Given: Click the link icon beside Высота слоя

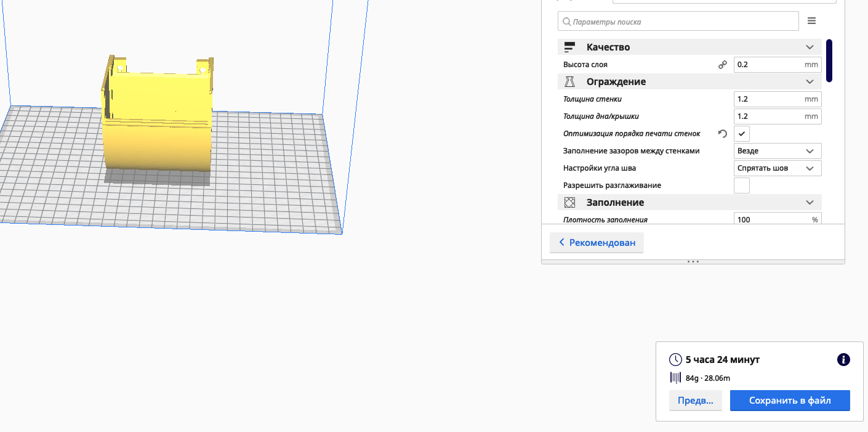Looking at the screenshot, I should [x=723, y=65].
